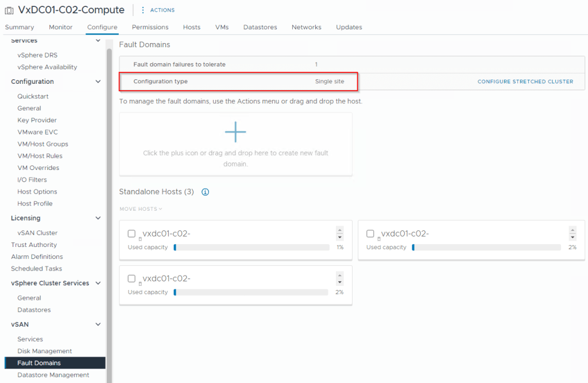Open vSphere Availability settings

coord(47,67)
